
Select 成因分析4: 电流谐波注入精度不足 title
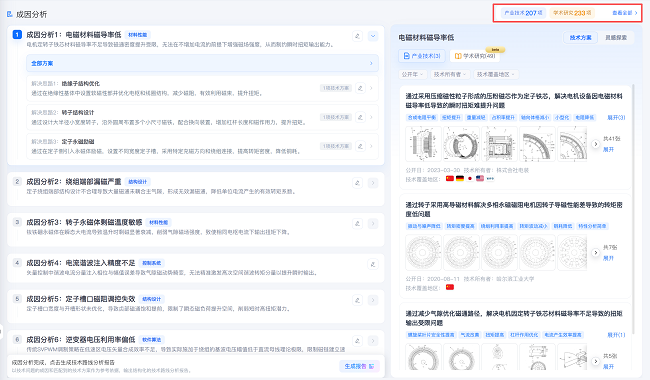coord(81,263)
